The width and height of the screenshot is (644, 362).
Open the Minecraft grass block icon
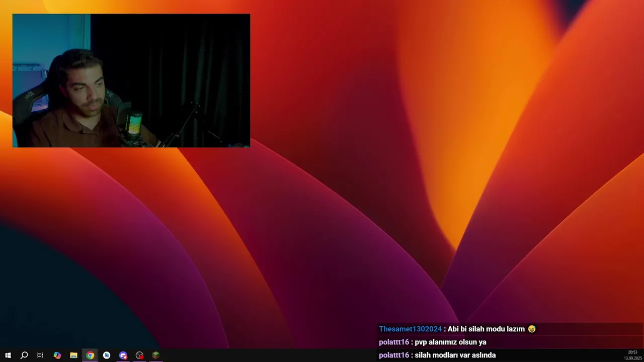pyautogui.click(x=156, y=355)
